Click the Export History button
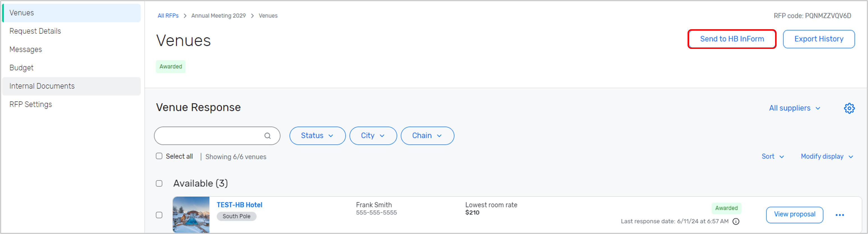This screenshot has width=868, height=234. tap(818, 39)
